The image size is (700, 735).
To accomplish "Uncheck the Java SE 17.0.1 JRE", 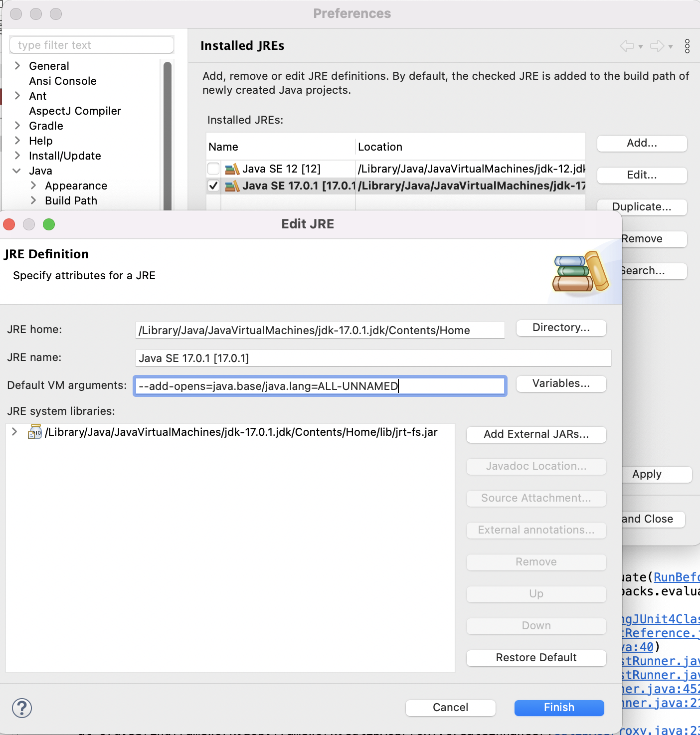I will click(213, 185).
